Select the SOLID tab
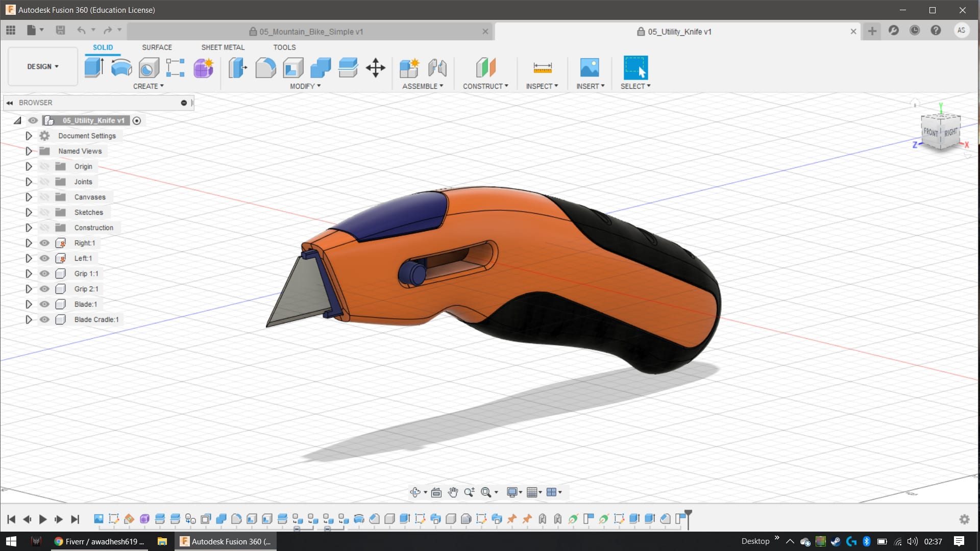Image resolution: width=980 pixels, height=551 pixels. pos(103,47)
